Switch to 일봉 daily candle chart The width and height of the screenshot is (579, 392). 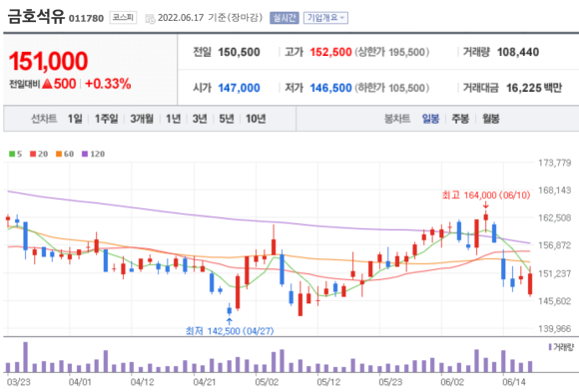coord(430,119)
